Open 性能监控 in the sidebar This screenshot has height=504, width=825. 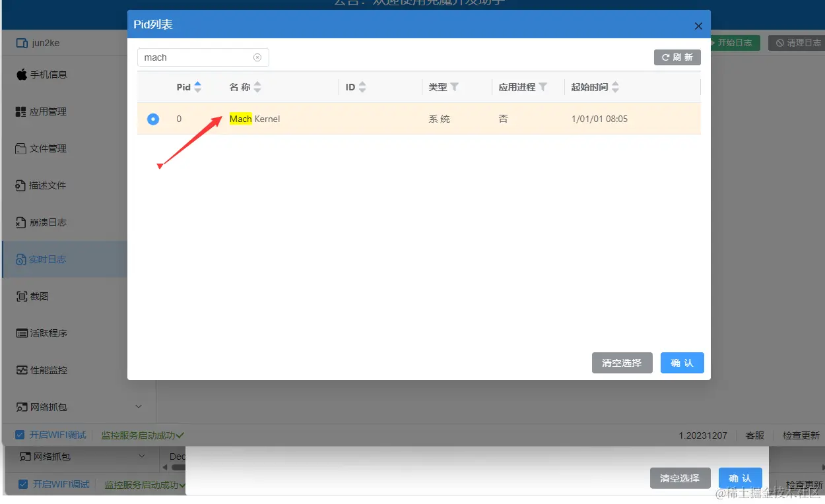click(x=42, y=370)
